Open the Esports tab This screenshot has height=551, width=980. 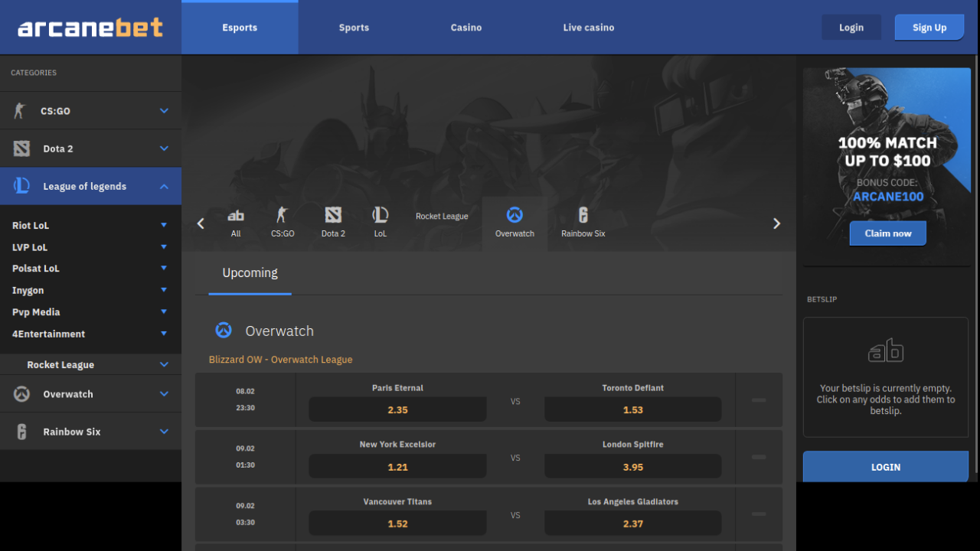[x=240, y=28]
